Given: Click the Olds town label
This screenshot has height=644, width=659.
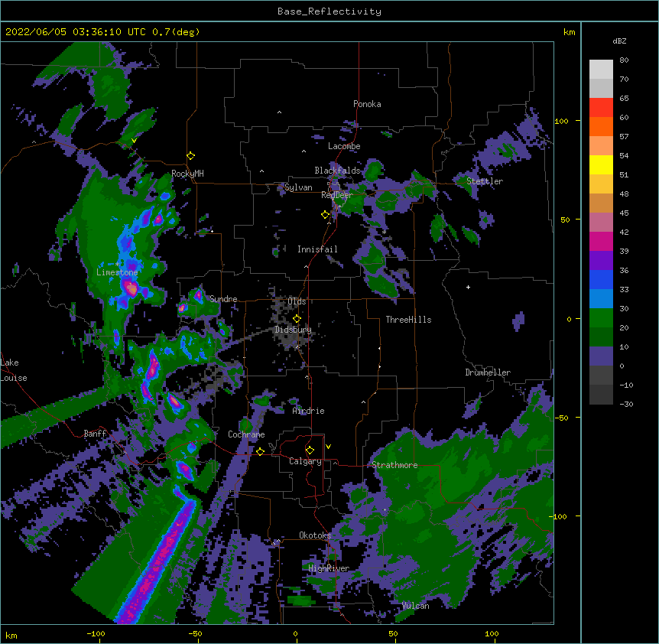Looking at the screenshot, I should coord(297,301).
